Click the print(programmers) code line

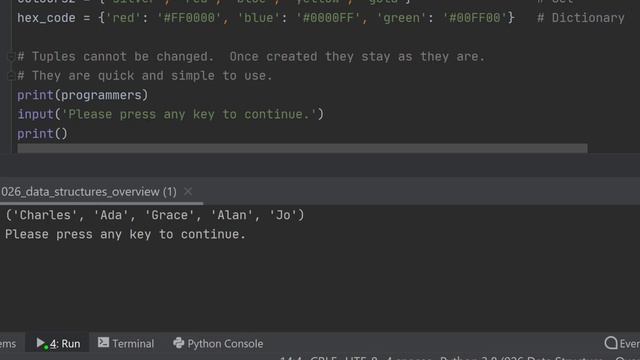tap(82, 95)
